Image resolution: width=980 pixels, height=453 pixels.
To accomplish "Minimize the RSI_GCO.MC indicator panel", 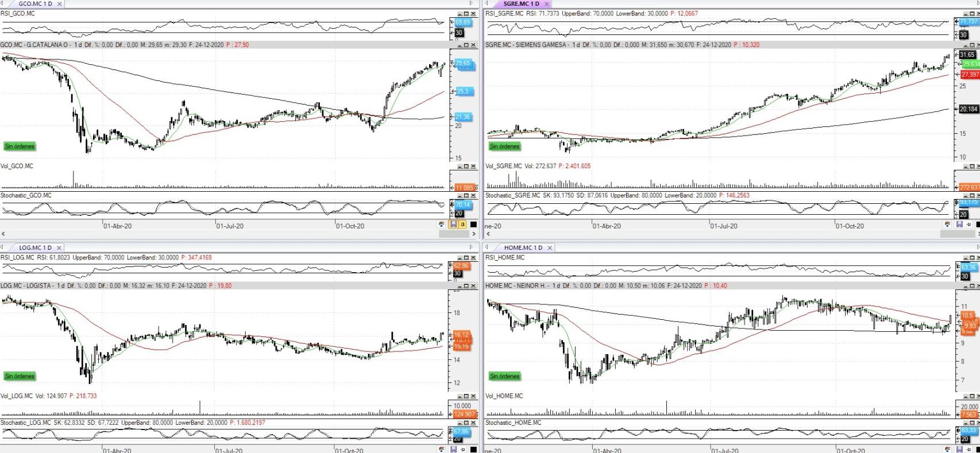I will pyautogui.click(x=460, y=14).
